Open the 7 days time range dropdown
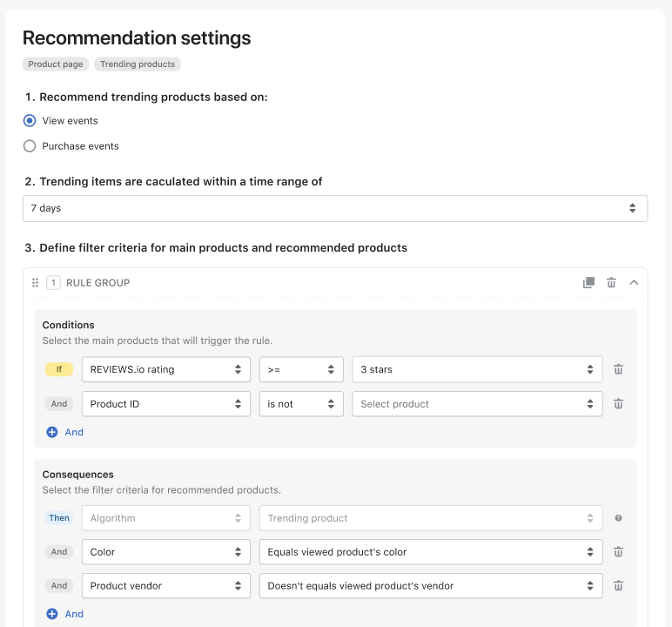This screenshot has width=672, height=627. (335, 208)
